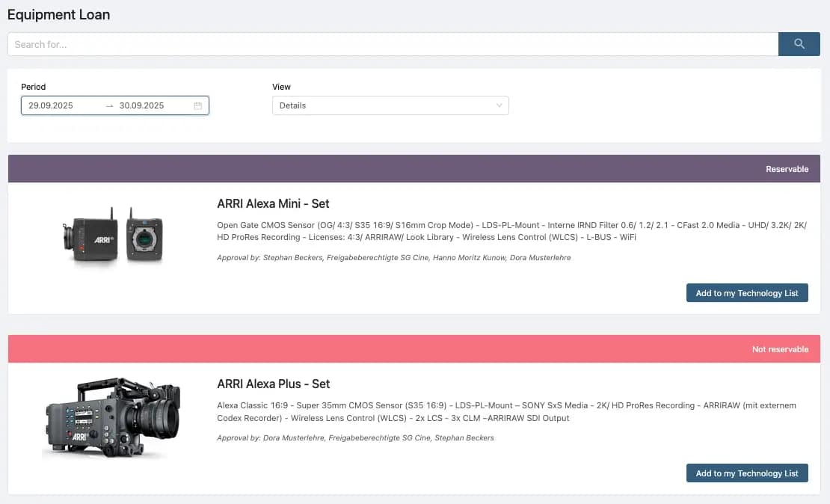
Task: Click the purple Reservable status banner
Action: pos(414,169)
